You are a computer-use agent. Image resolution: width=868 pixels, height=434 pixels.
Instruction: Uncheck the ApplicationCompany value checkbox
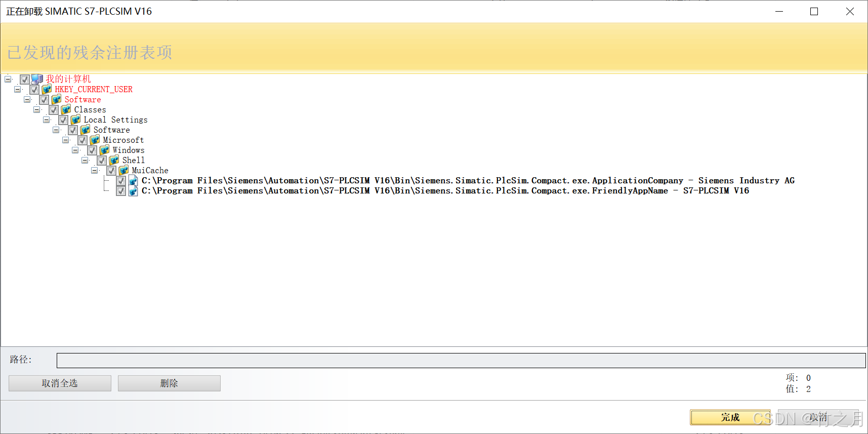121,181
